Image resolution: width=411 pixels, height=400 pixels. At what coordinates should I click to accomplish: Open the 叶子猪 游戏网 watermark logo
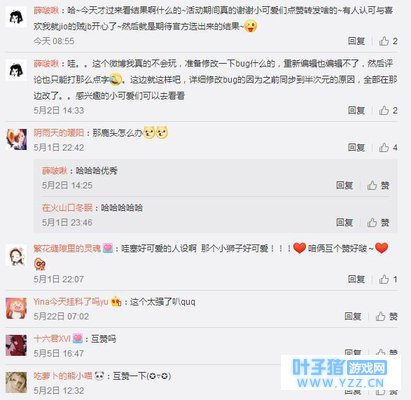(340, 373)
